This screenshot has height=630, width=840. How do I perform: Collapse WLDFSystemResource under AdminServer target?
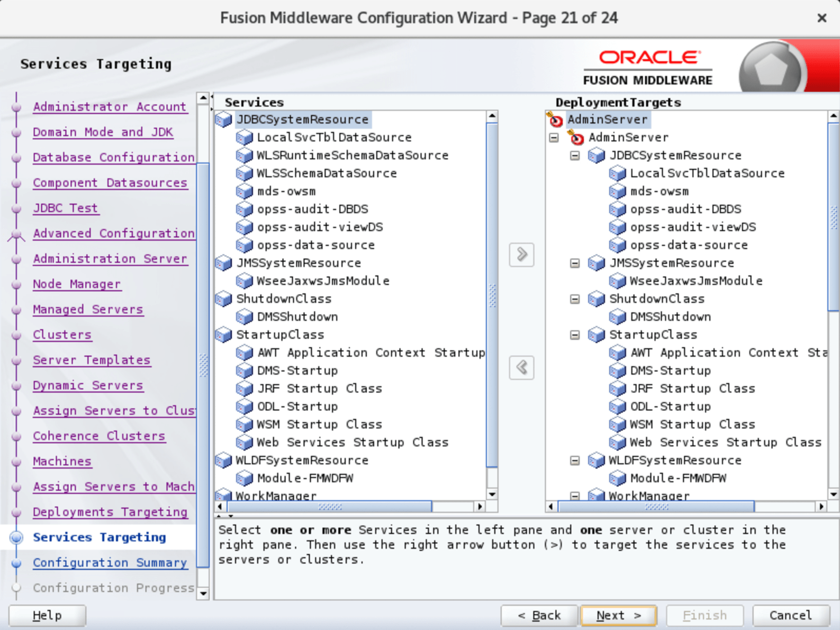coord(575,461)
